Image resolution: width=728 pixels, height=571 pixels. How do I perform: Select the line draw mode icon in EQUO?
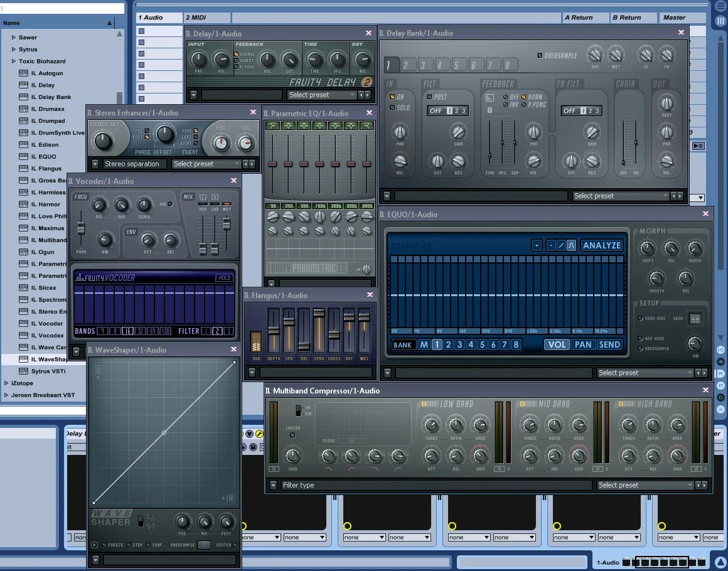point(561,245)
